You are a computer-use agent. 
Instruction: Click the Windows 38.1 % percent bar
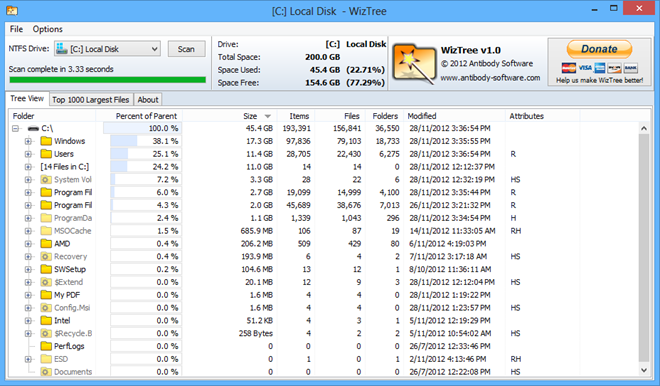pos(146,141)
